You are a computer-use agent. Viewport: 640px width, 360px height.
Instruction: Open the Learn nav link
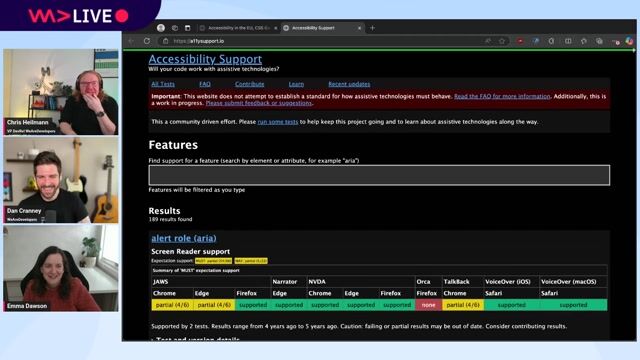click(296, 84)
